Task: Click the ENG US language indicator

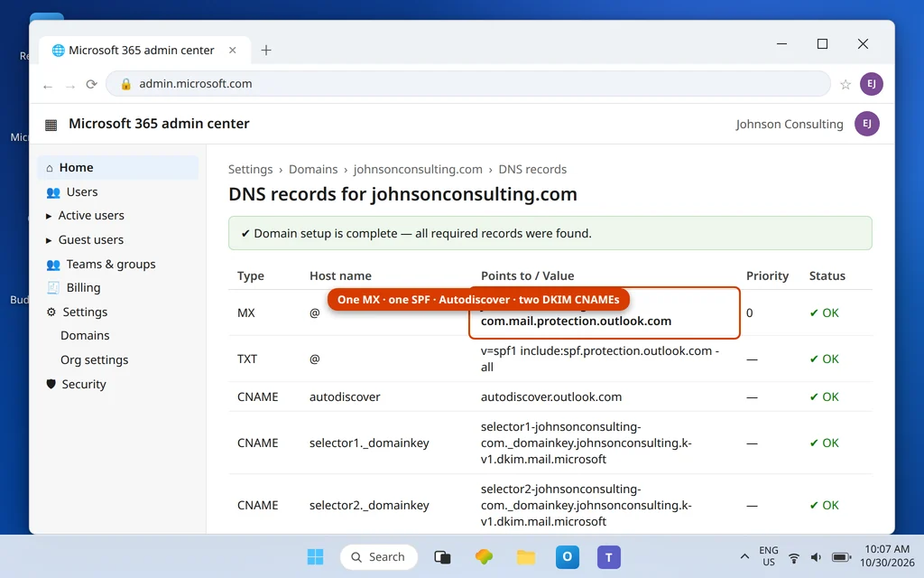Action: click(x=769, y=556)
